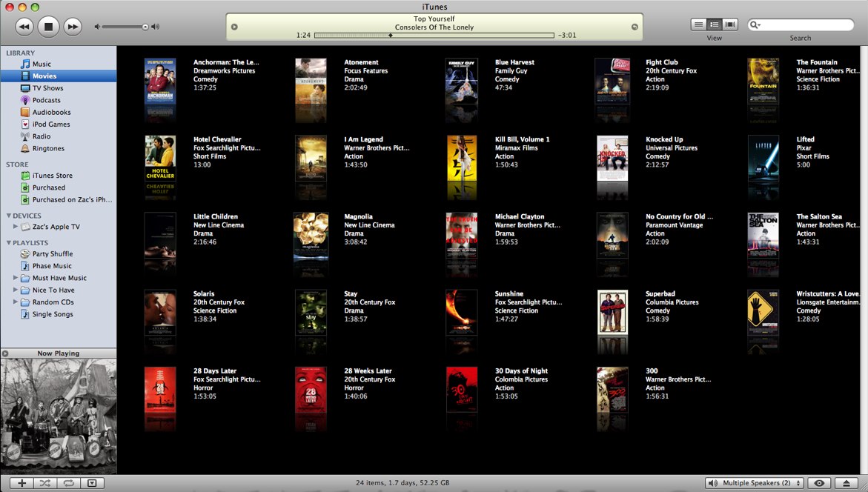Toggle the iTunes browser eye button
This screenshot has width=868, height=492.
pos(819,483)
